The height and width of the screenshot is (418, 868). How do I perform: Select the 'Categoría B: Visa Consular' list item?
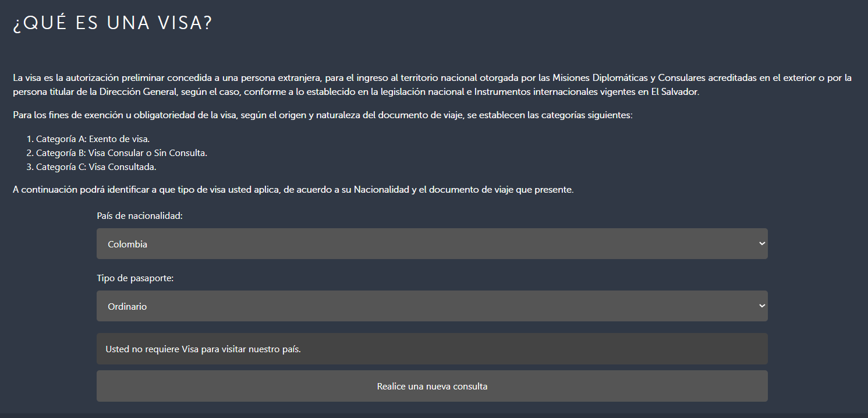click(121, 153)
